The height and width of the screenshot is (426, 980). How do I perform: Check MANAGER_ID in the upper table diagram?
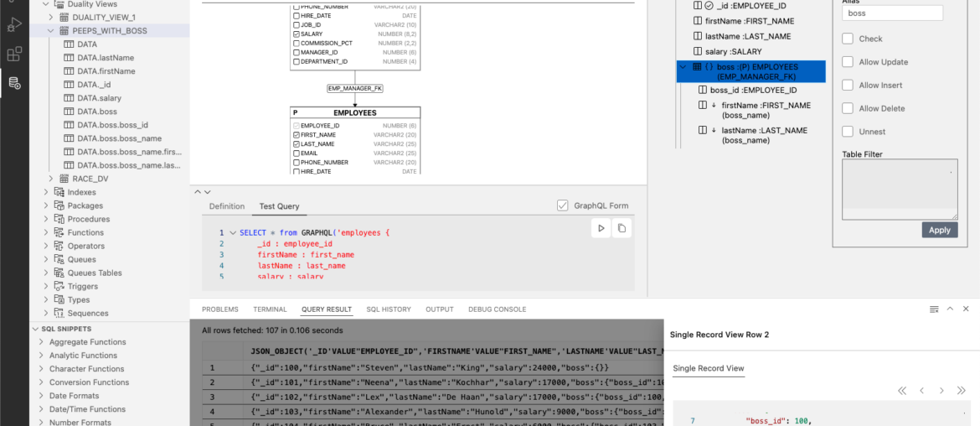[x=297, y=53]
